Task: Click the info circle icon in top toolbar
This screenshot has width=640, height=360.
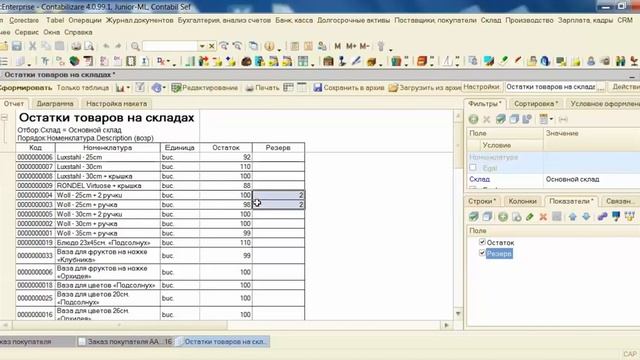Action: point(269,46)
